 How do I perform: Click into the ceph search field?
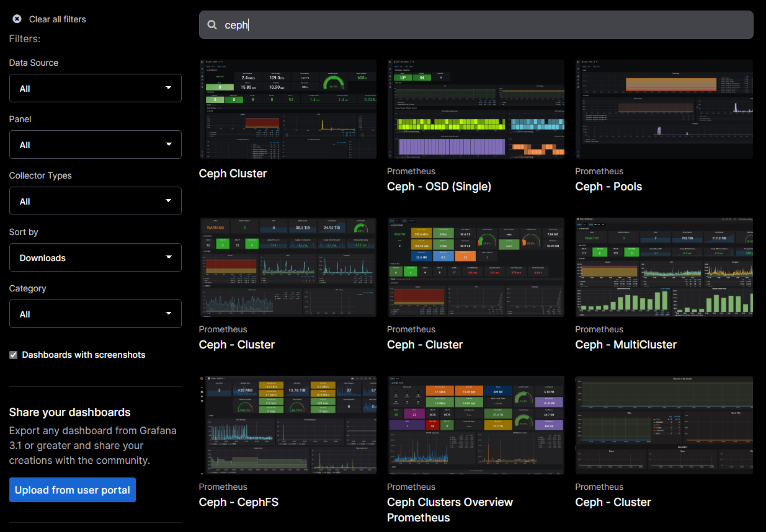tap(484, 25)
